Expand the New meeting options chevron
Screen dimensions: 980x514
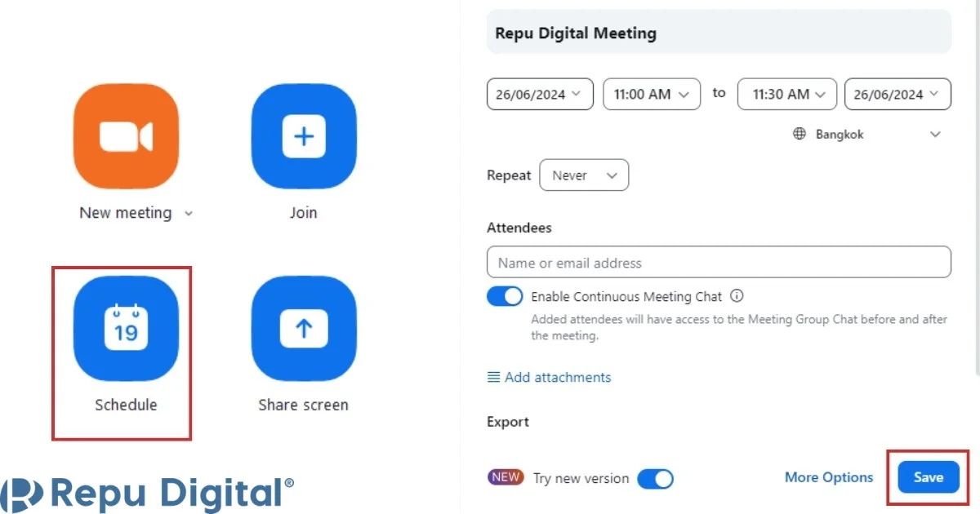(x=189, y=214)
